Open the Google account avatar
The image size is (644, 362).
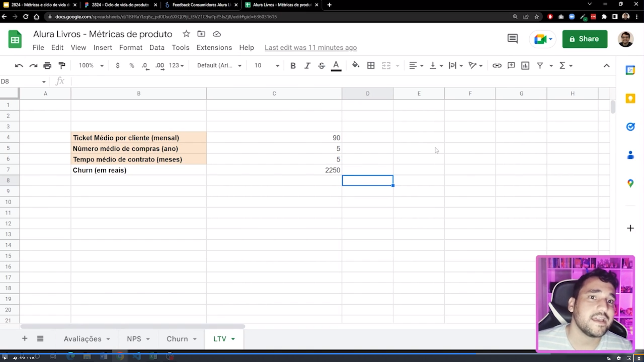pyautogui.click(x=626, y=39)
